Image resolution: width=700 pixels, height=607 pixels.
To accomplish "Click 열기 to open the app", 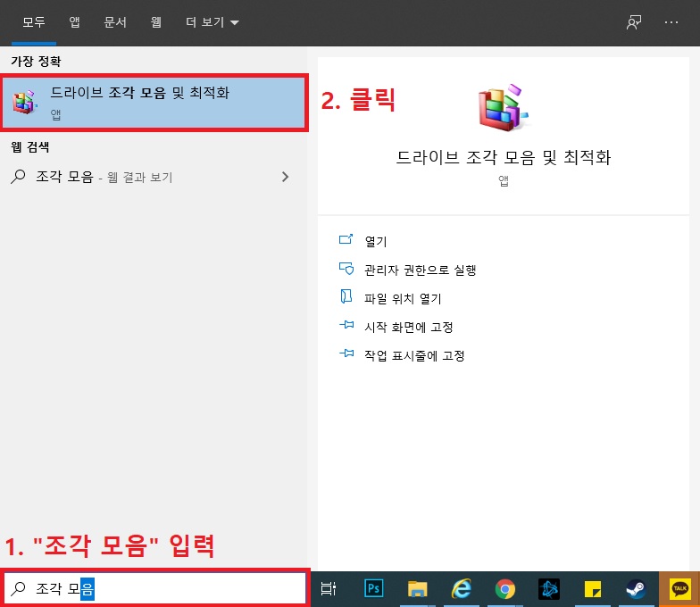I will [375, 241].
